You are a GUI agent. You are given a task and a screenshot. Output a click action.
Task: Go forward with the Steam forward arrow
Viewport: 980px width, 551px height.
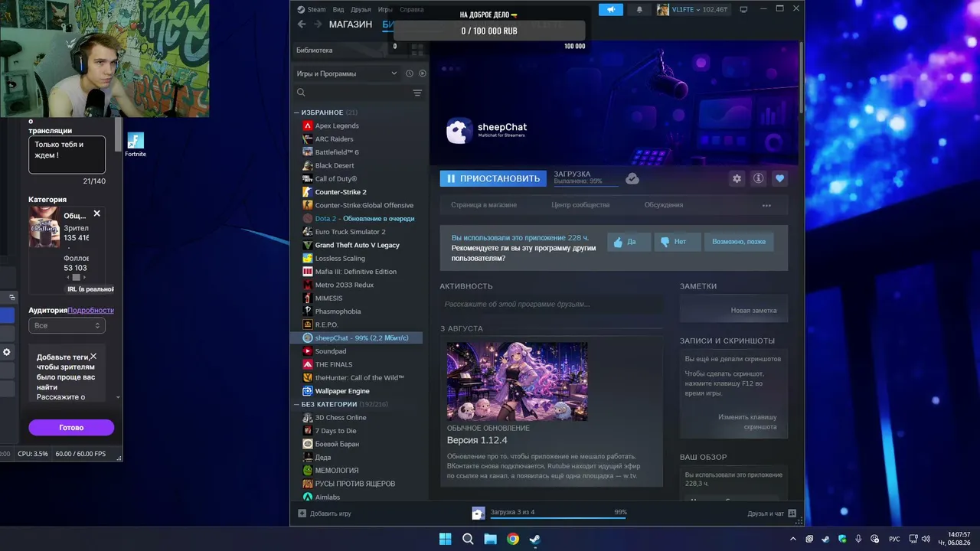[x=316, y=24]
